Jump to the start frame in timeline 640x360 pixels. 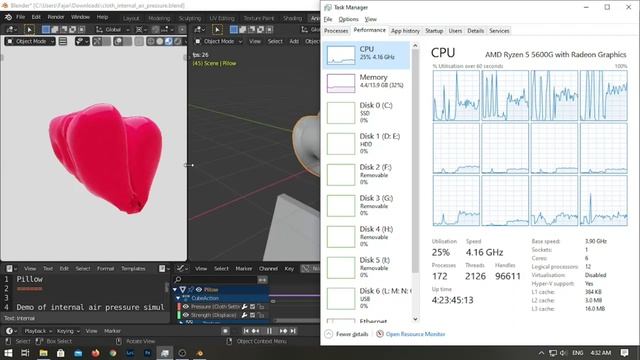pyautogui.click(x=246, y=331)
